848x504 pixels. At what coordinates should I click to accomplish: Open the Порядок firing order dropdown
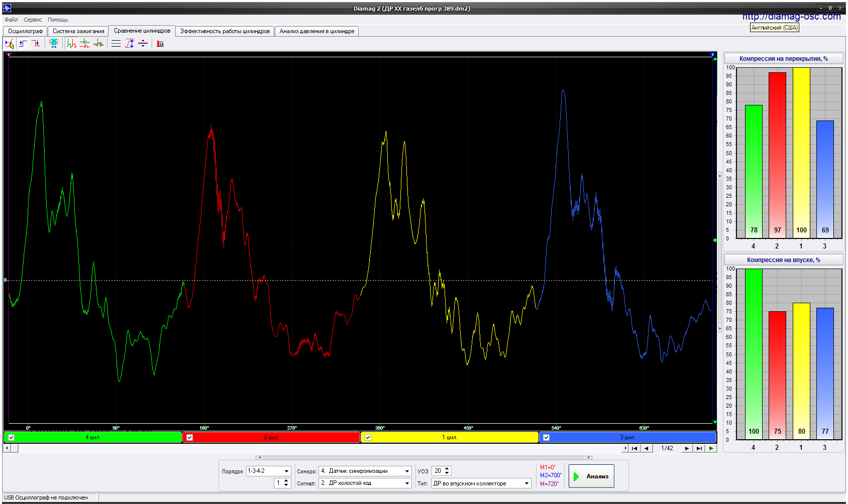(x=286, y=471)
